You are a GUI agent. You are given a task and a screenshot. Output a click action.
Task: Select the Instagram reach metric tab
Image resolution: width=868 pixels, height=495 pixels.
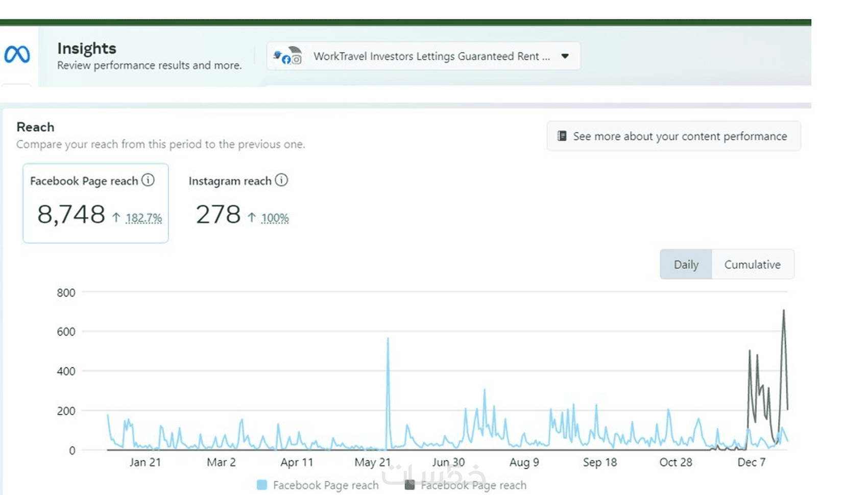238,203
